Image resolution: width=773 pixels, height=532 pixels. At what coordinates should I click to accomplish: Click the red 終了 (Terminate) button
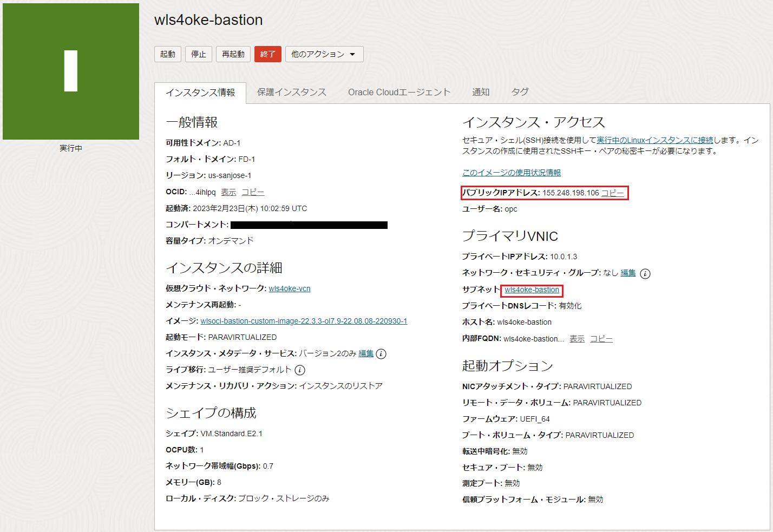coord(268,54)
